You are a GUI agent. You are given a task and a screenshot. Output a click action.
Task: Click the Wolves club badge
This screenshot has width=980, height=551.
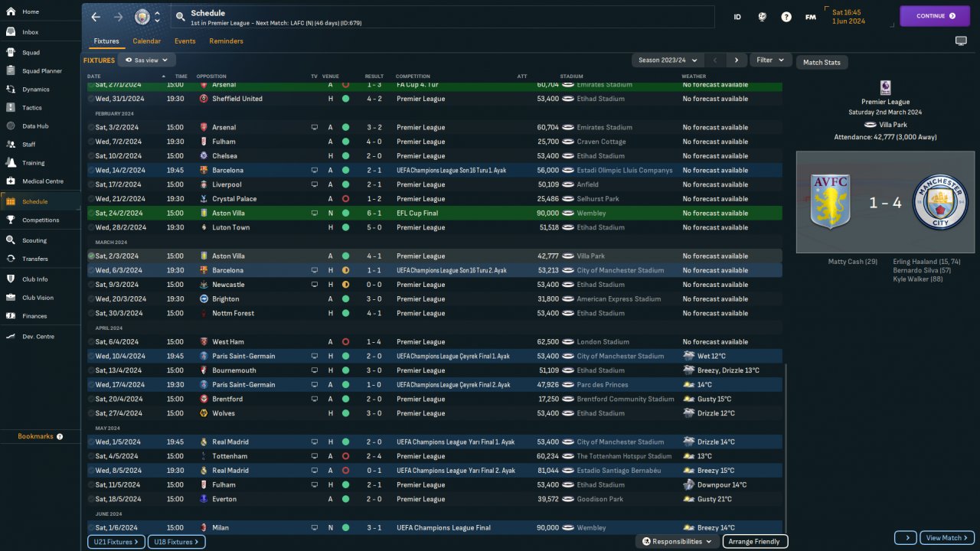click(204, 413)
